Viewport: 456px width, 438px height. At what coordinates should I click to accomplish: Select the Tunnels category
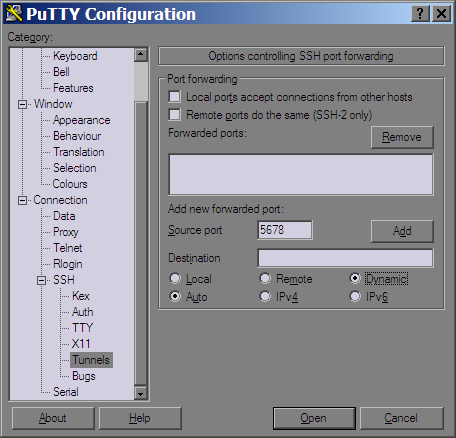coord(91,360)
